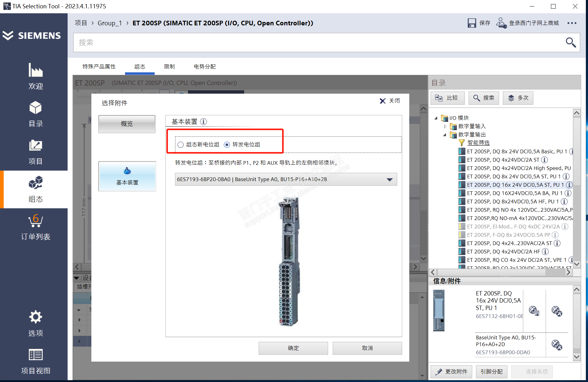Screen dimensions: 588x382
Task: Select the 基本装置 base unit tab in dialog
Action: [x=127, y=176]
